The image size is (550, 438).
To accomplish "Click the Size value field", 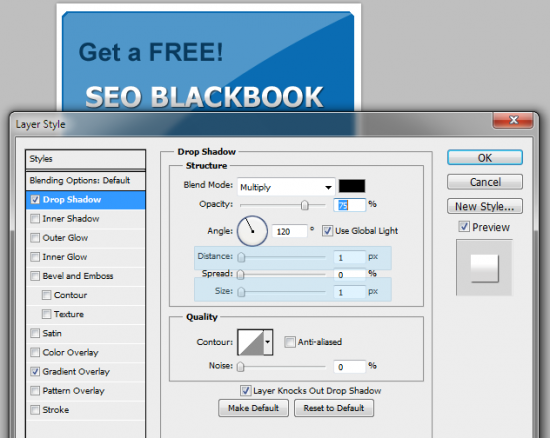I will point(349,292).
